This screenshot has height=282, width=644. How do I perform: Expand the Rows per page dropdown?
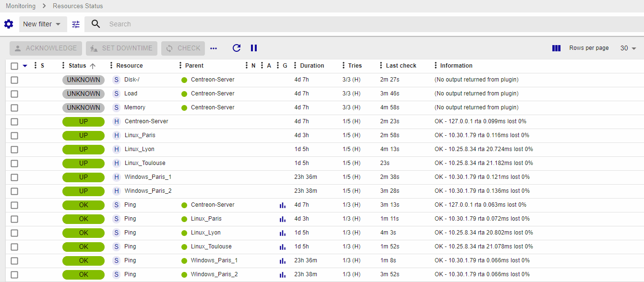click(x=628, y=48)
